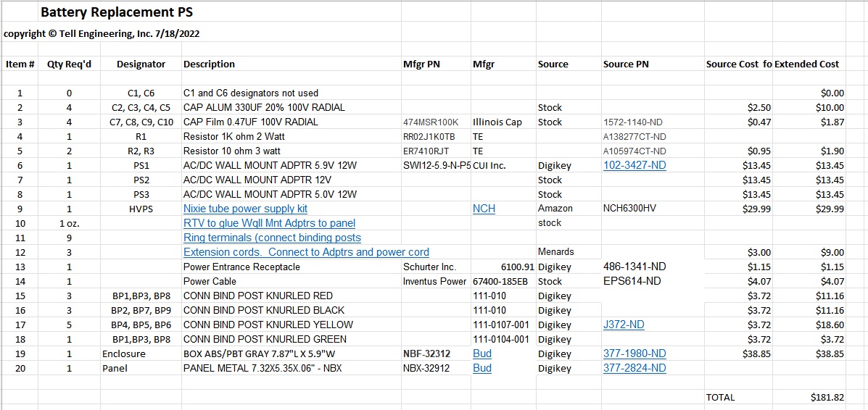Follow the RTV to glue adapters link
Screen dimensions: 868x410
[x=269, y=223]
